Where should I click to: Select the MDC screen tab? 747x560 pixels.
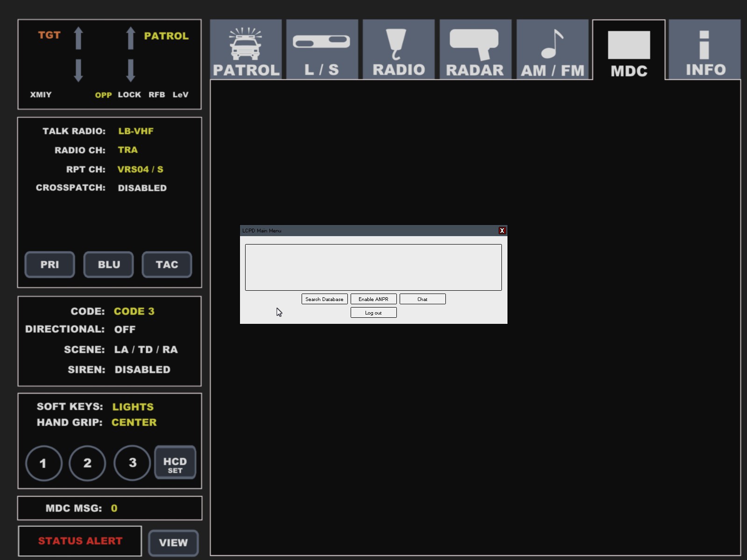coord(629,50)
